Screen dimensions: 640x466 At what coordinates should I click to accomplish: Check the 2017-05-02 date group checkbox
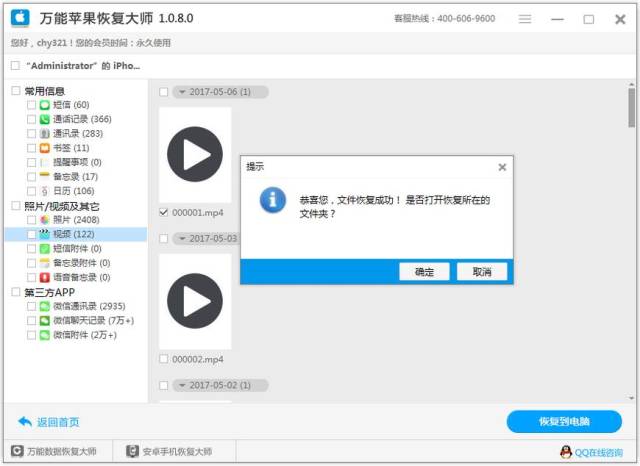(x=164, y=385)
